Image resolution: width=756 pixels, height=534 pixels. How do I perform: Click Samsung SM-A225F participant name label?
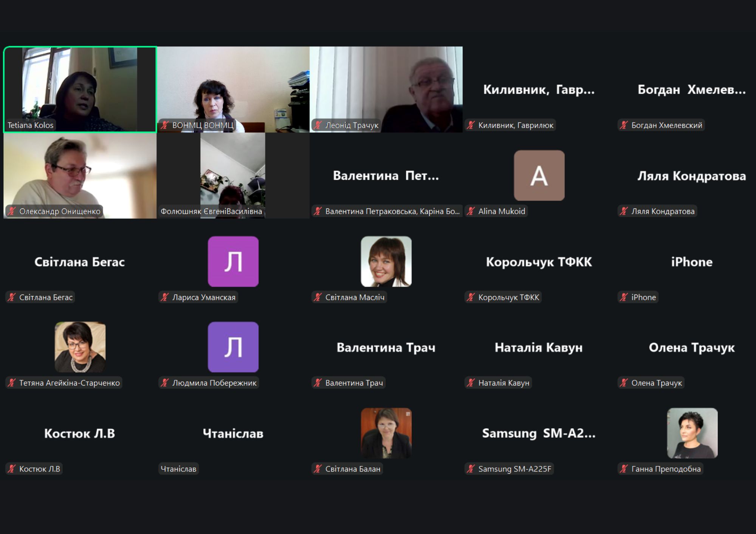(x=514, y=469)
